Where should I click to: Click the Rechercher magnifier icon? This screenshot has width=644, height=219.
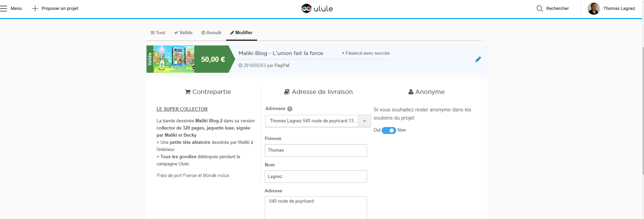(x=540, y=9)
